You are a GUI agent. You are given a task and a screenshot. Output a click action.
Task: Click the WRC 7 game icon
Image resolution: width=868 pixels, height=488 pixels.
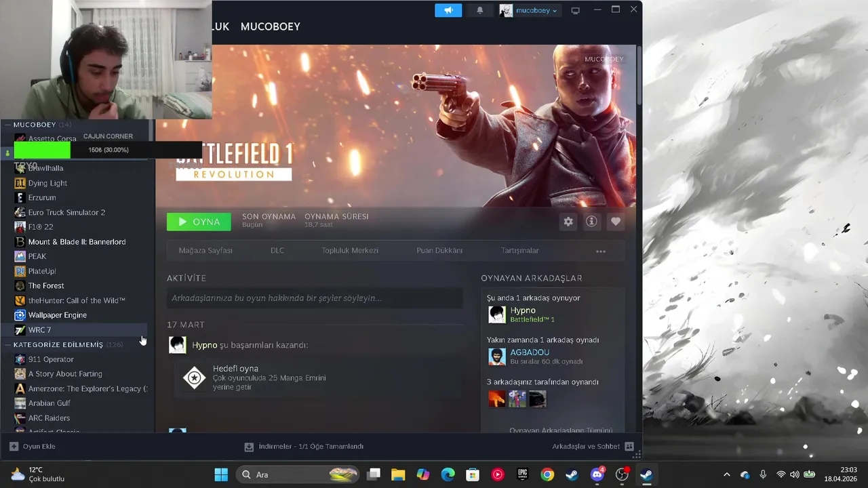coord(20,330)
